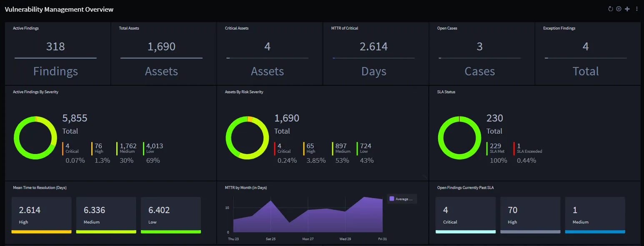Add a new widget with the plus icon
This screenshot has height=246, width=644.
627,9
